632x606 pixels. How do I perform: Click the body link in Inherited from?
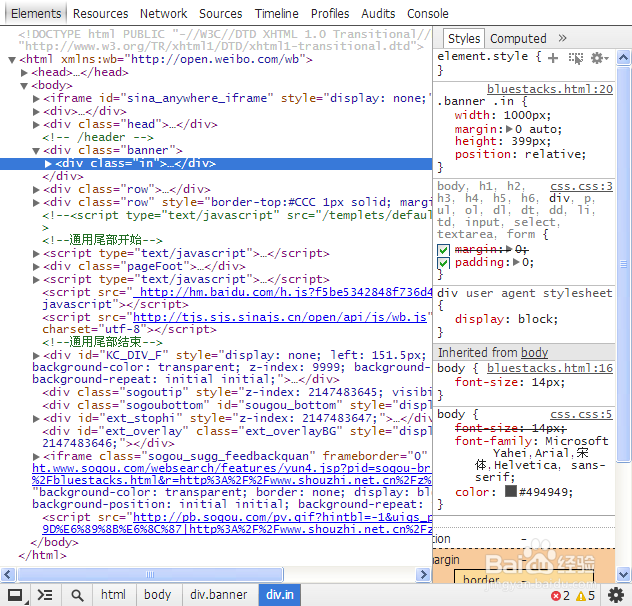[x=534, y=353]
